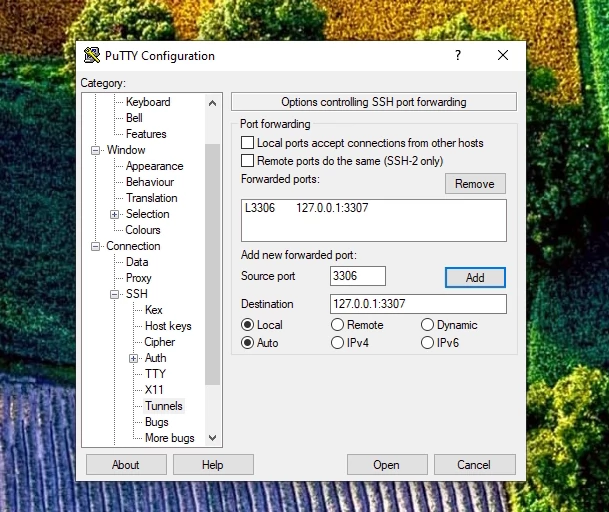Open the Keyboard category
The height and width of the screenshot is (512, 609).
point(148,102)
